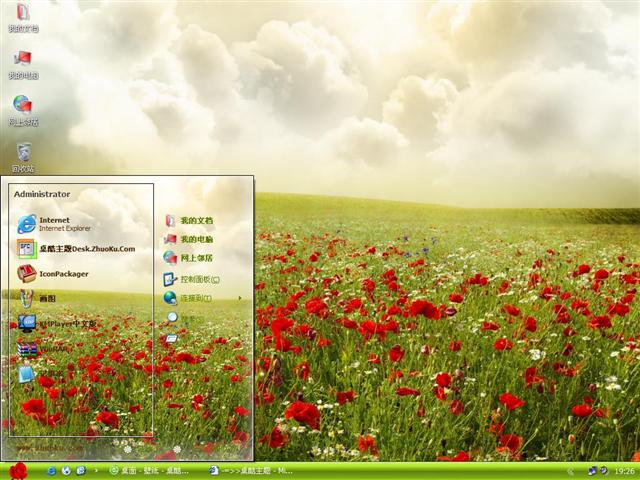Expand hidden system tray icons arrow
The image size is (640, 480).
point(570,471)
